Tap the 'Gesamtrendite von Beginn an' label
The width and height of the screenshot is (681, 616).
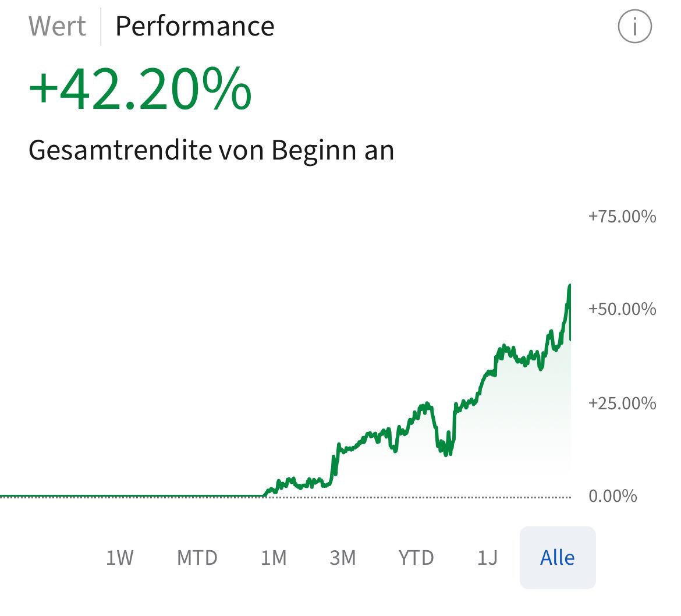click(x=211, y=150)
